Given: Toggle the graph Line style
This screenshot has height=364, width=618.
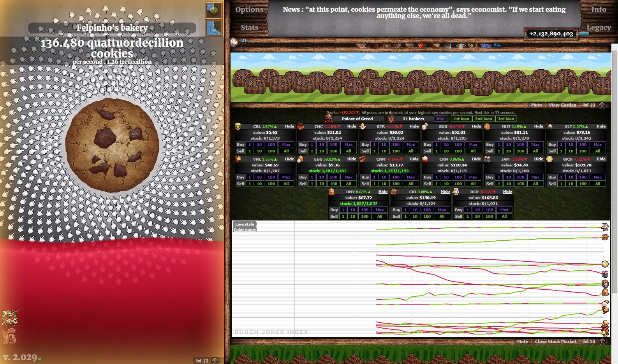Looking at the screenshot, I should click(245, 224).
